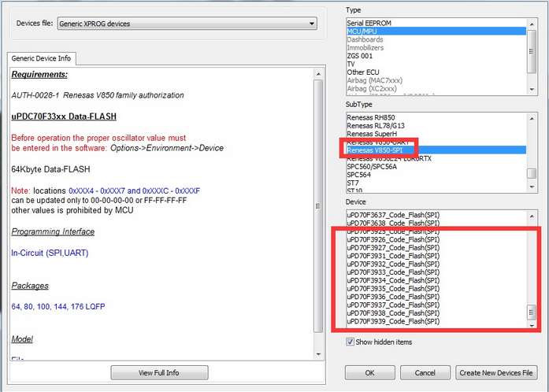The image size is (549, 392).
Task: Select uPD70F3939_Code_Flash(SPI) device
Action: tap(436, 321)
